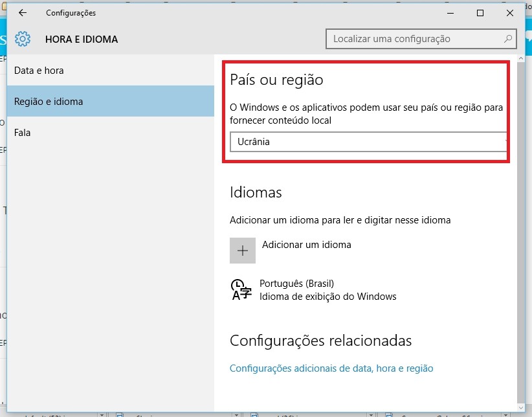Close the Configurações window
Viewport: 532px width, 417px height.
pos(510,13)
